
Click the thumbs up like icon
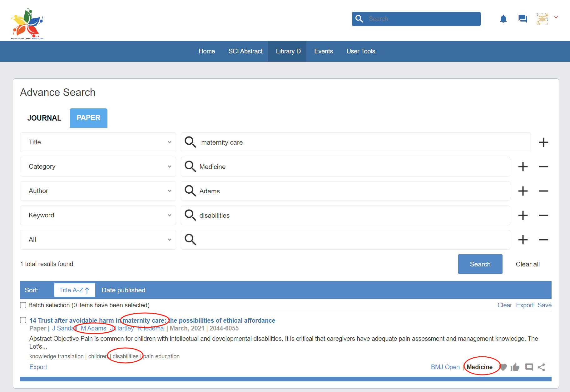coord(515,367)
